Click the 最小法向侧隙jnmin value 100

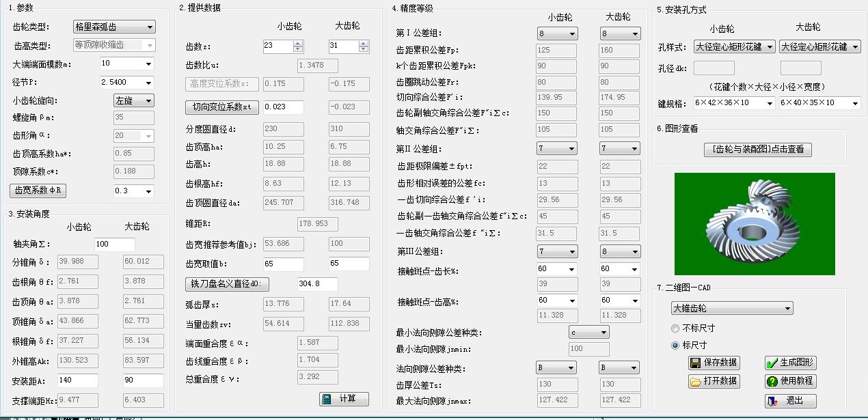pos(589,349)
